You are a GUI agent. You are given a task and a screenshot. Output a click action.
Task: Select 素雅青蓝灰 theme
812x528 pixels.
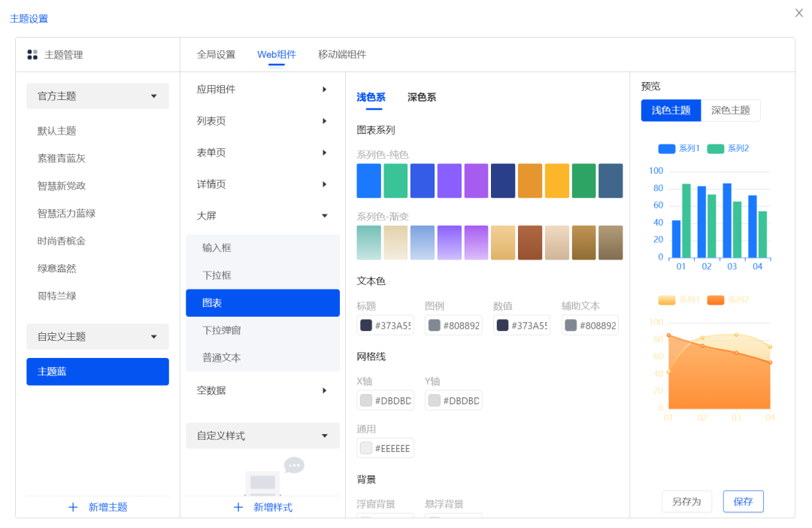(x=61, y=158)
